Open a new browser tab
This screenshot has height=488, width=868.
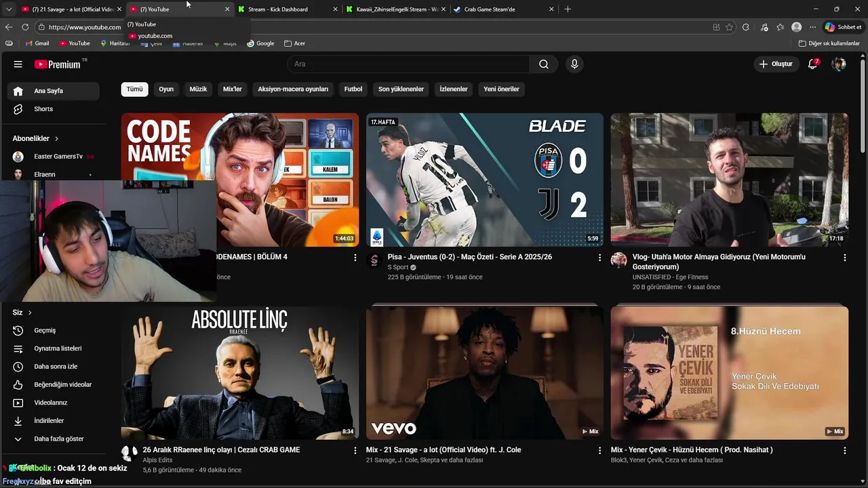click(x=568, y=9)
